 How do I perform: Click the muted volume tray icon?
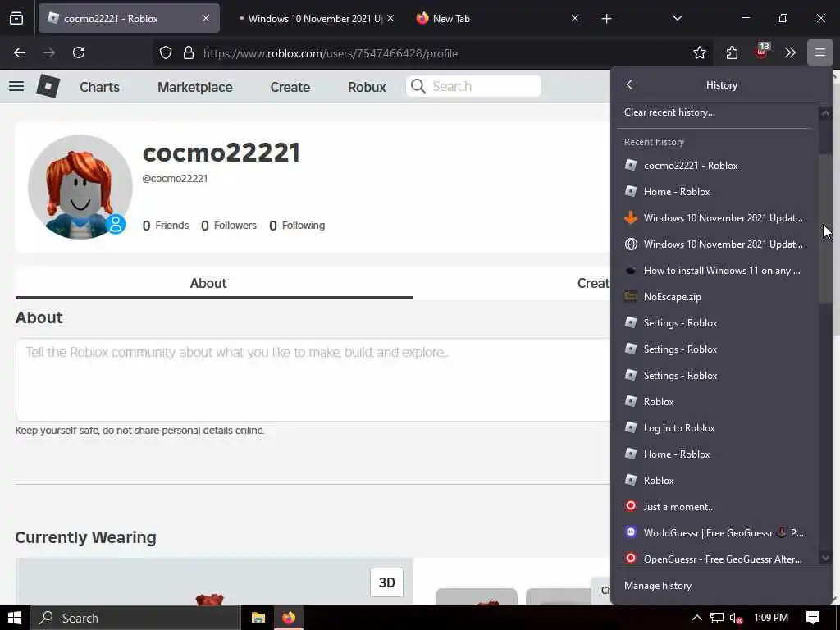pyautogui.click(x=737, y=618)
